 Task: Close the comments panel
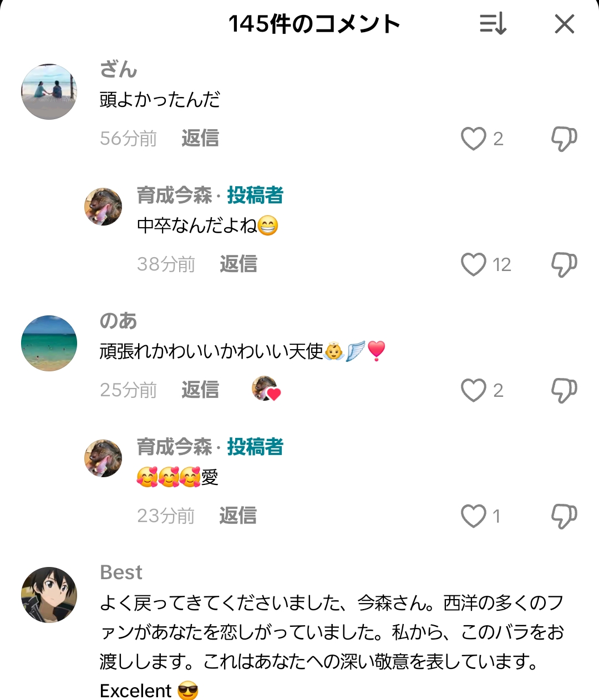point(564,24)
